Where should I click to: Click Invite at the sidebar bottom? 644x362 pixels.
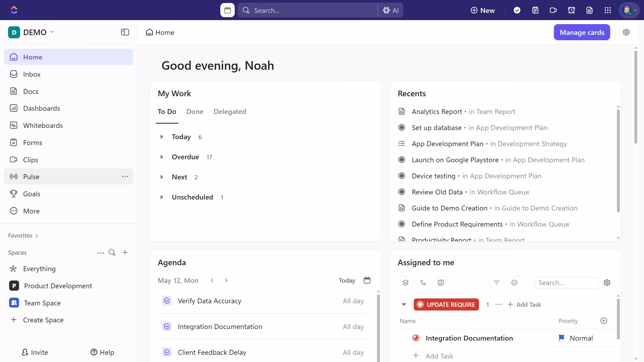35,352
